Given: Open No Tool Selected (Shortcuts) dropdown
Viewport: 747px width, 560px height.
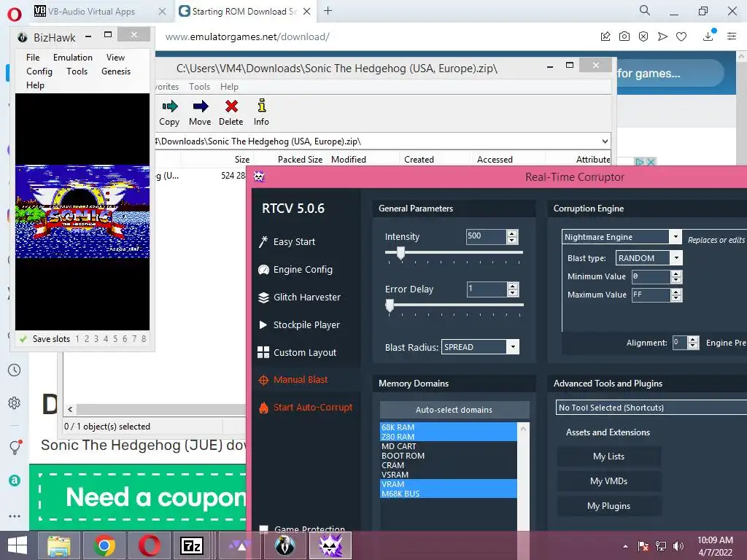Looking at the screenshot, I should coord(651,408).
